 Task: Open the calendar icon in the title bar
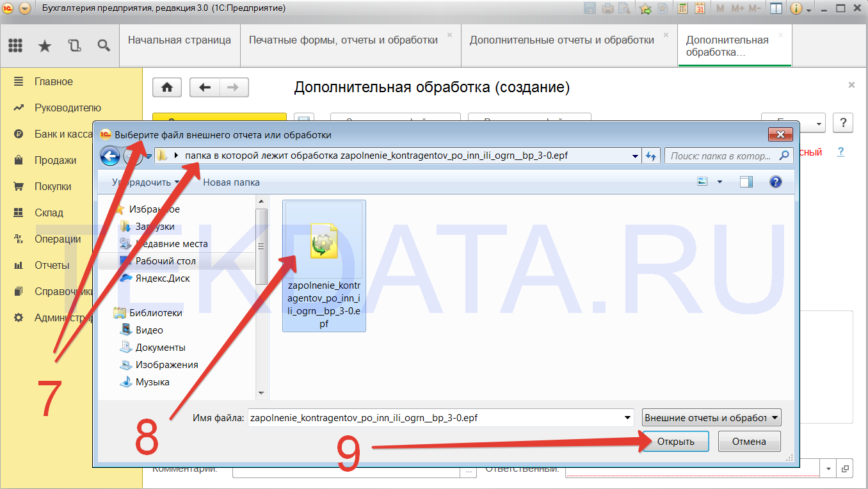pyautogui.click(x=700, y=8)
